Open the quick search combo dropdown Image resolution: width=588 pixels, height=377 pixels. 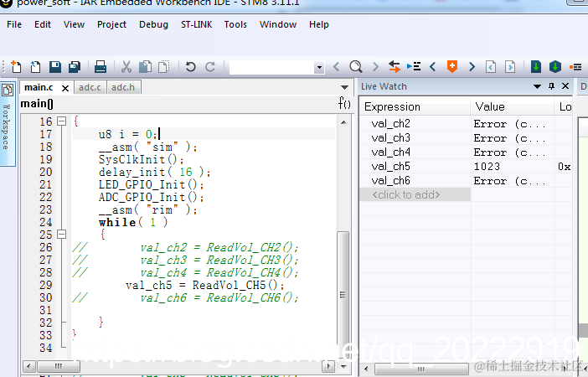319,68
